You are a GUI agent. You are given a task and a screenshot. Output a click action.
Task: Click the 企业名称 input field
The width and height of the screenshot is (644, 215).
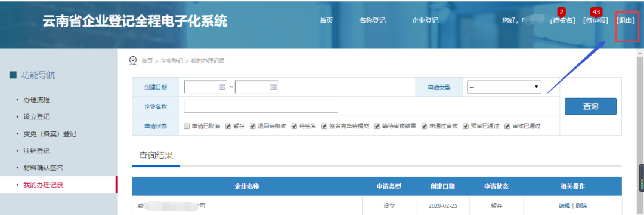261,106
